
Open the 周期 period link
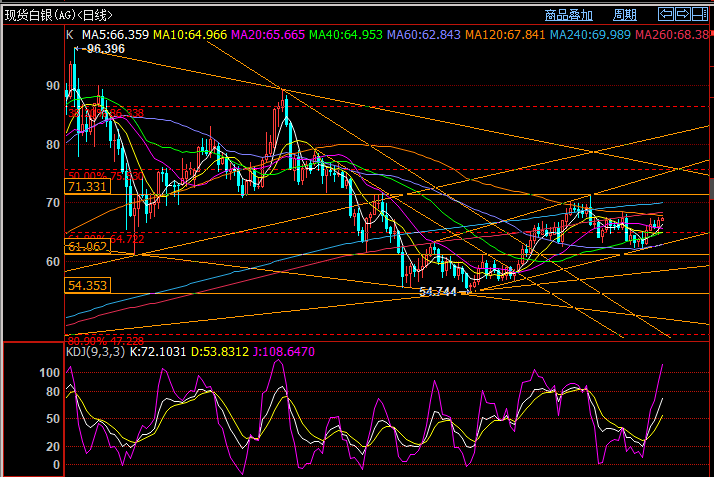point(625,15)
